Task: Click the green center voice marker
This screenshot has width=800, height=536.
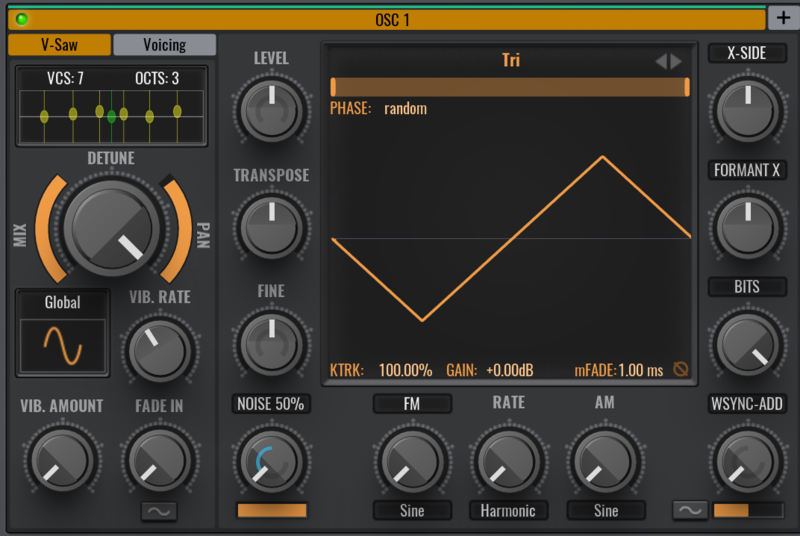Action: click(x=111, y=117)
